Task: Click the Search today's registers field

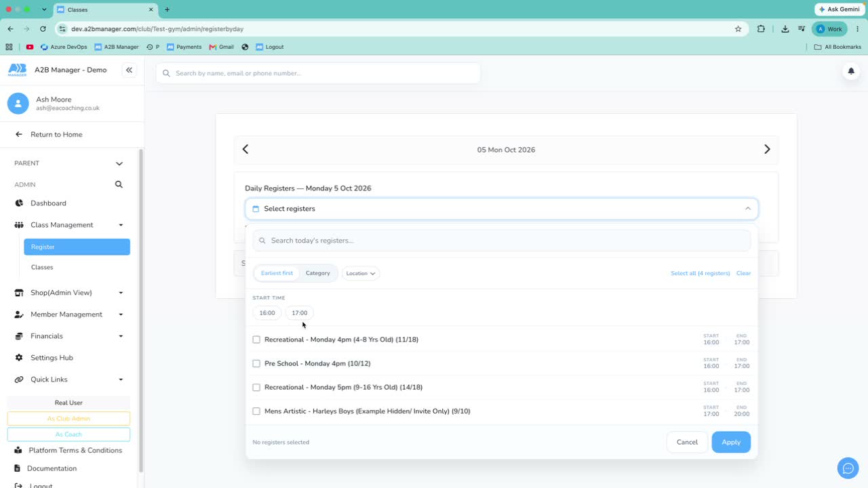Action: [x=502, y=241]
